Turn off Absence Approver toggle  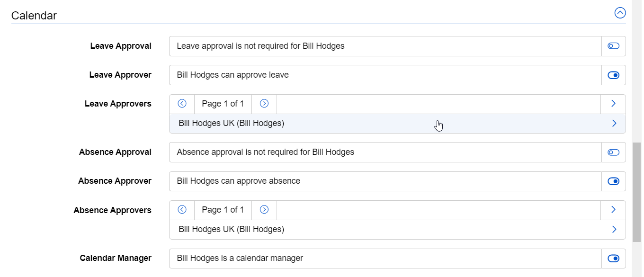pos(614,181)
